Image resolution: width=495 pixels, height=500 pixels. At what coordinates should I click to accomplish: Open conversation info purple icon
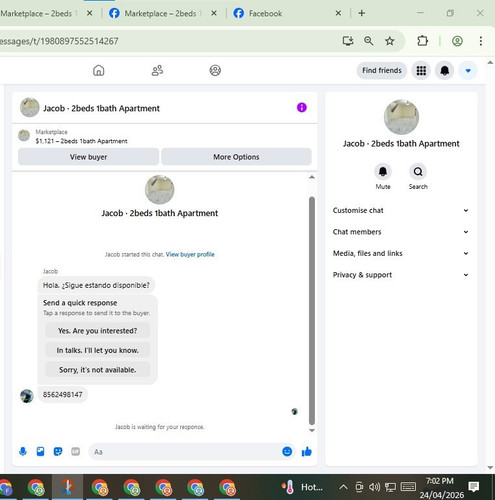click(302, 107)
